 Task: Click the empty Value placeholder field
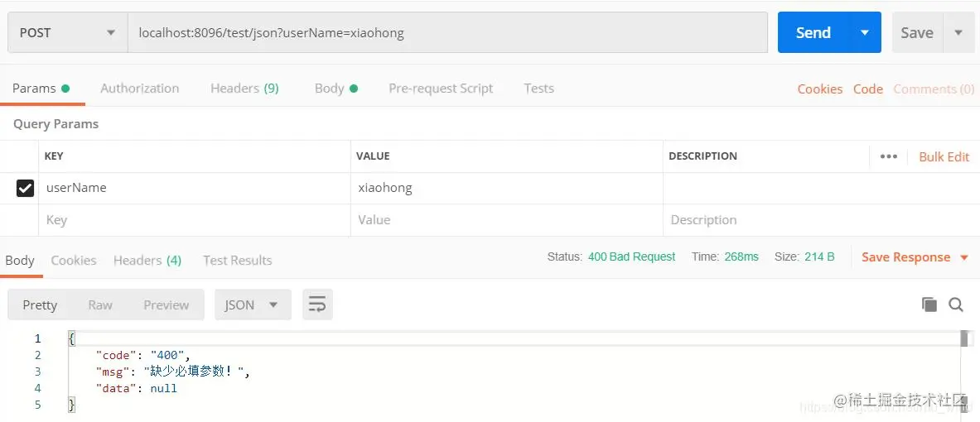(507, 220)
